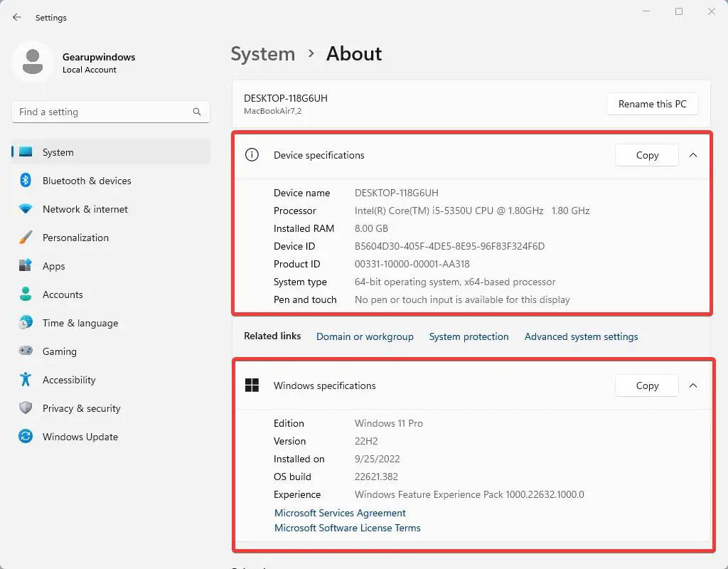The image size is (728, 569).
Task: Open System settings category
Action: (111, 152)
